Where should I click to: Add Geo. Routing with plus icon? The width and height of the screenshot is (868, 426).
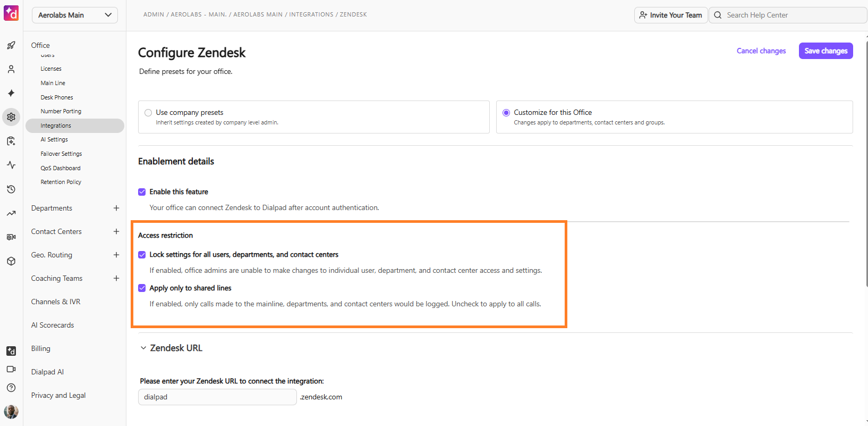(116, 255)
